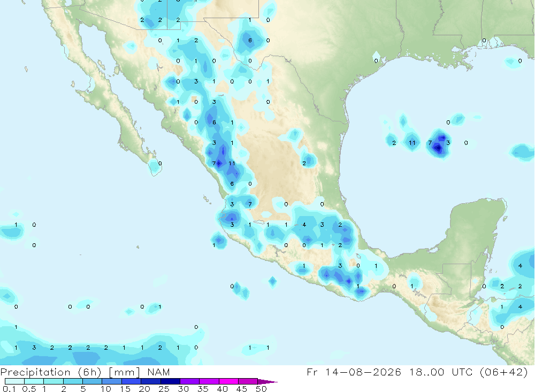The image size is (535, 392).
Task: Select the 30–35 mm purple legend swatch
Action: pyautogui.click(x=190, y=381)
